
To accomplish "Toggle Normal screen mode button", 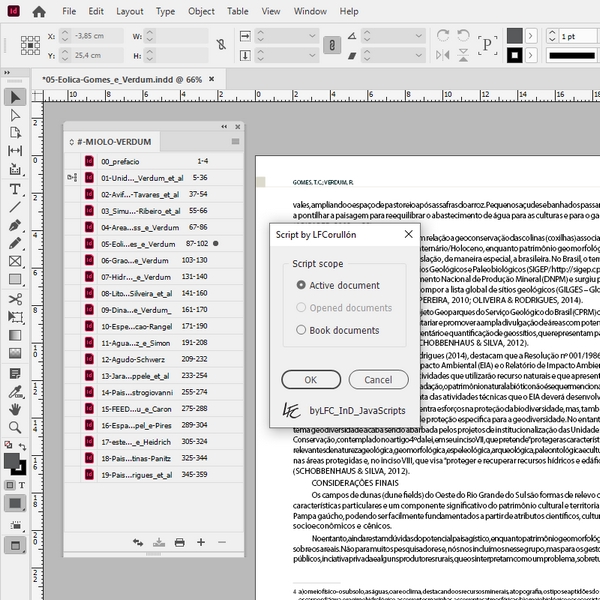I will 15,545.
